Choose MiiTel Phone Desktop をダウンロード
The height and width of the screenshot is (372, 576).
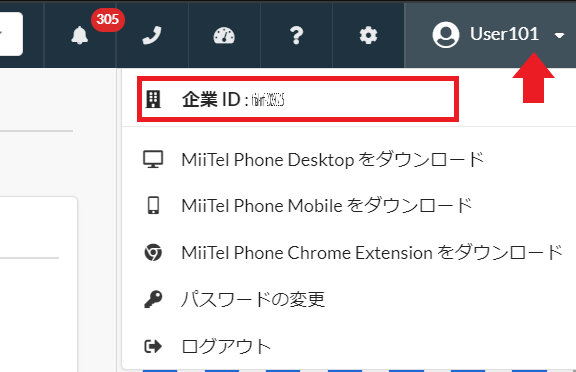[333, 160]
